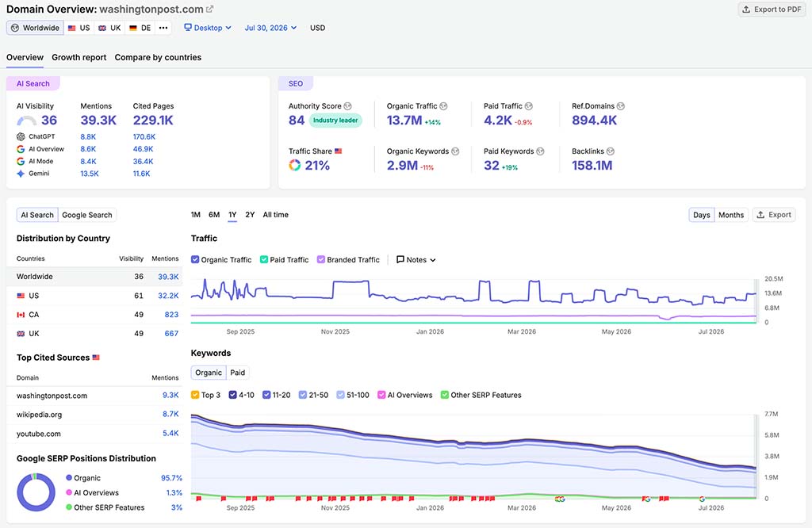
Task: Open the Organic Traffic info icon
Action: coord(443,106)
